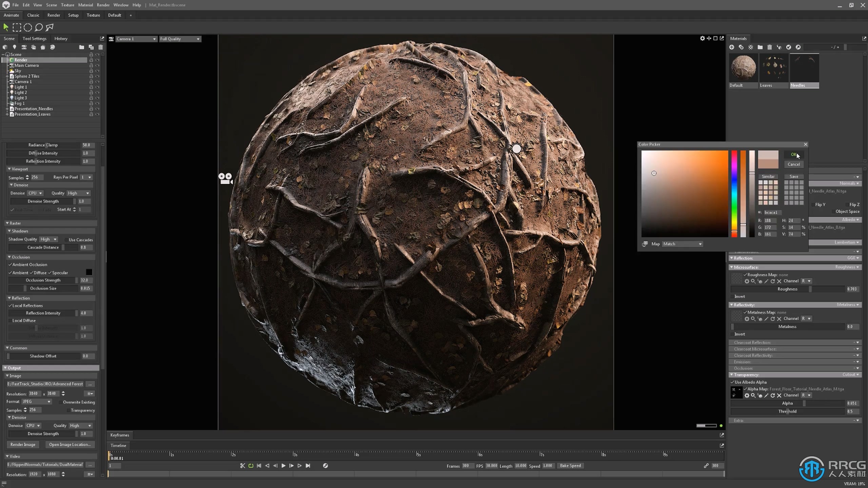This screenshot has width=868, height=488.
Task: Enable Local Diffuse option
Action: (x=10, y=321)
